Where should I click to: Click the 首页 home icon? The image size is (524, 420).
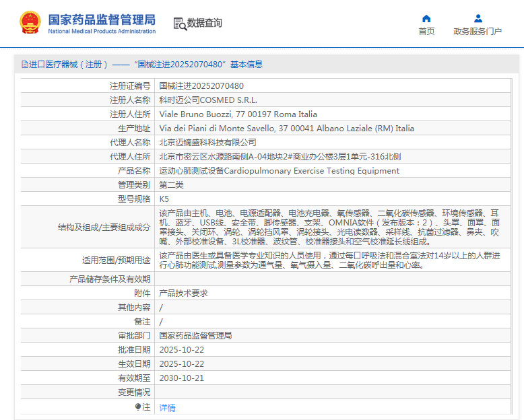pyautogui.click(x=426, y=18)
